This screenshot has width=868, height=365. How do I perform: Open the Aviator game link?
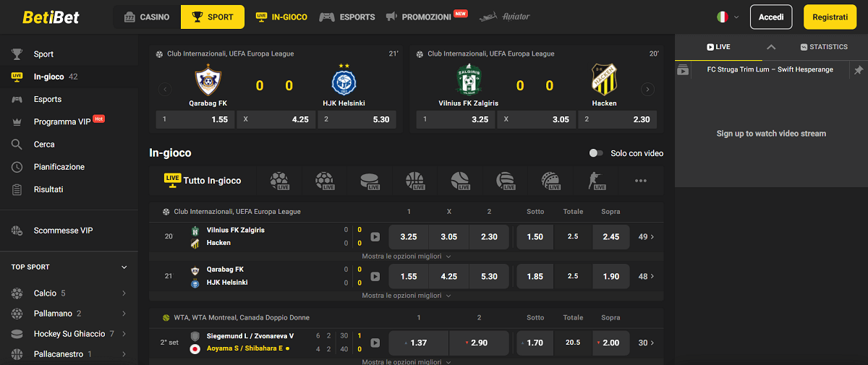[x=505, y=17]
